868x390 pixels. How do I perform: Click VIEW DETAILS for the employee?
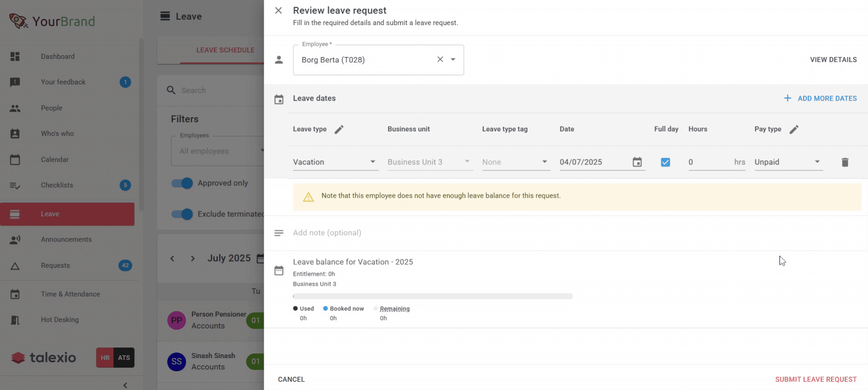833,60
